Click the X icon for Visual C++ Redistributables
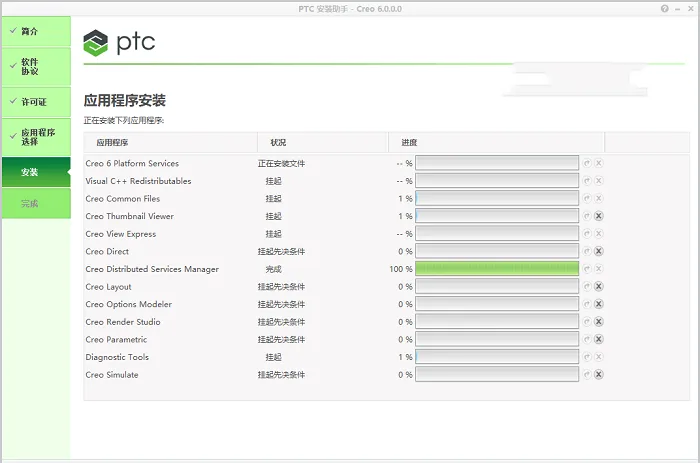Screen dimensions: 700x463 point(599,181)
